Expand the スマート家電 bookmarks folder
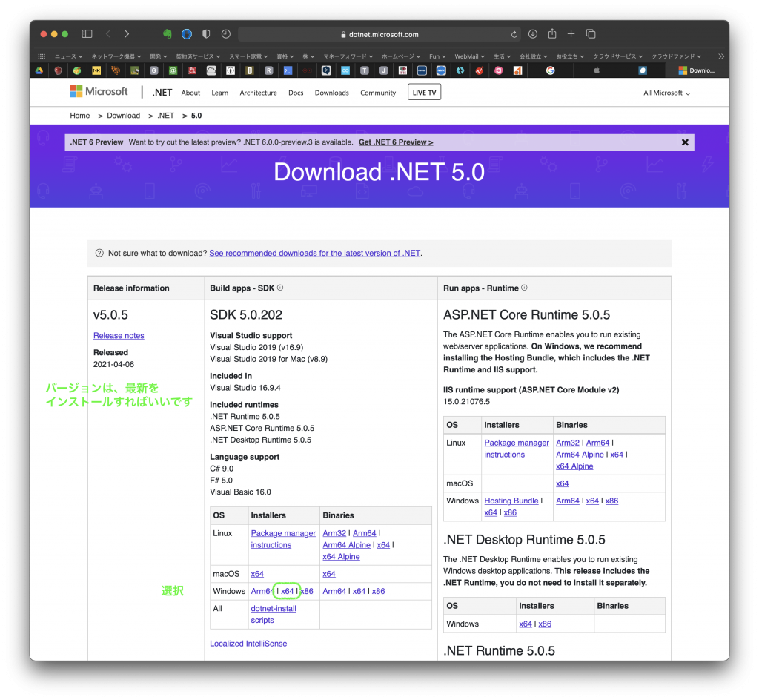This screenshot has width=759, height=700. coord(248,56)
